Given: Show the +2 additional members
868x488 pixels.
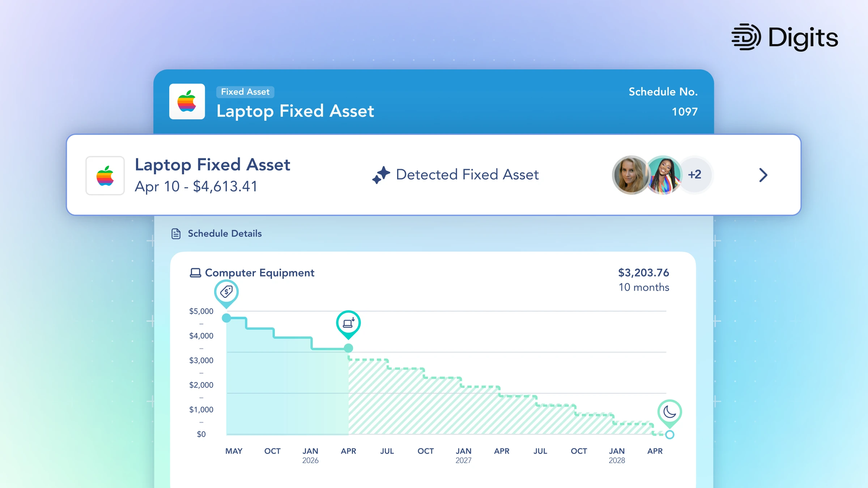Looking at the screenshot, I should [x=695, y=175].
